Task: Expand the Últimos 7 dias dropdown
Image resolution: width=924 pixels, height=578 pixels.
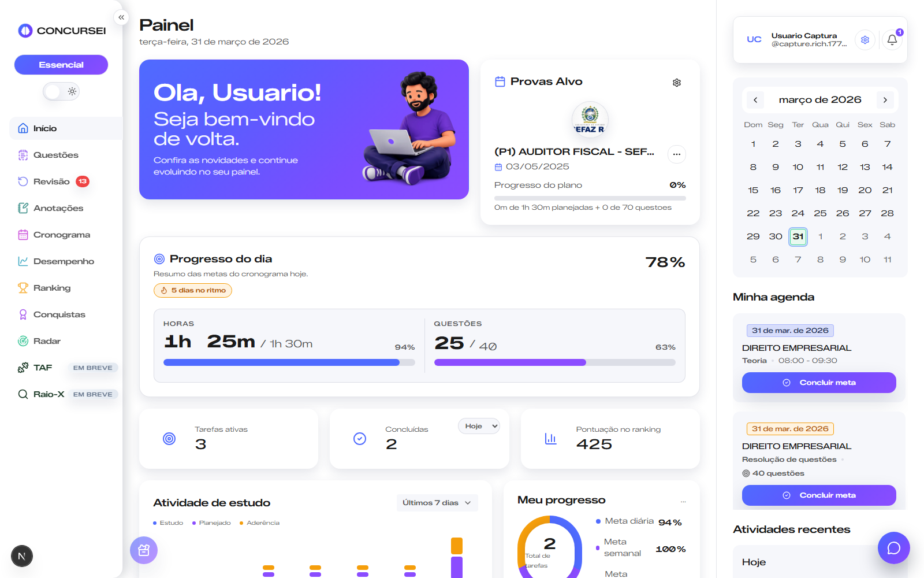Action: [x=437, y=503]
